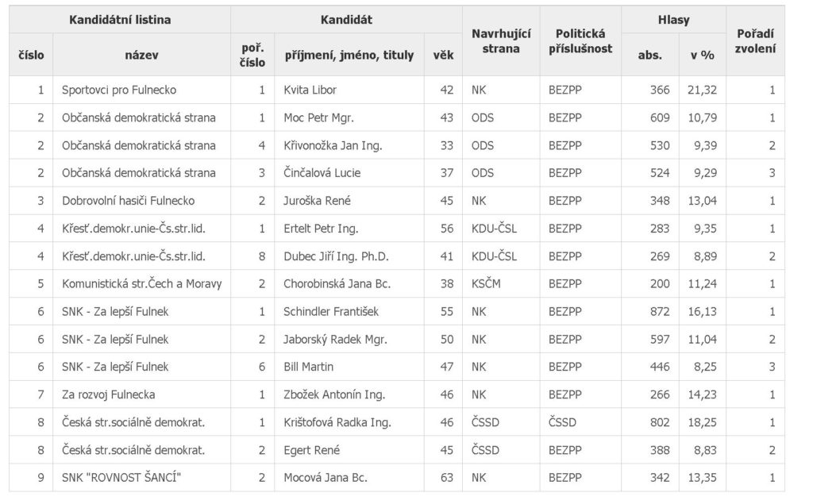Click candidate 'Křivonožka Jan Ing.'
The image size is (813, 504).
tap(333, 145)
